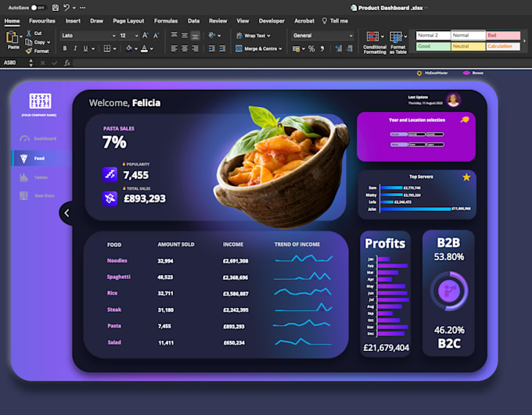The height and width of the screenshot is (415, 532).
Task: Apply the Neutral cell style
Action: pyautogui.click(x=468, y=46)
